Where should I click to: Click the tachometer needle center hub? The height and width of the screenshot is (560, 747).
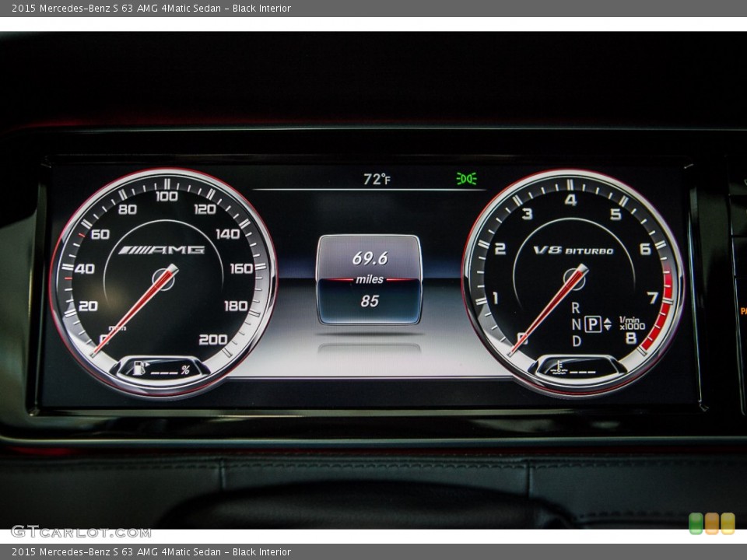click(x=574, y=279)
